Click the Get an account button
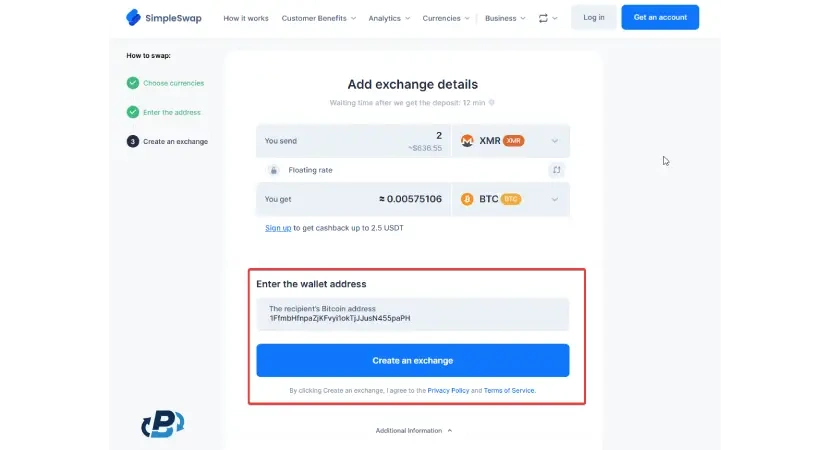The width and height of the screenshot is (830, 450). [x=660, y=17]
